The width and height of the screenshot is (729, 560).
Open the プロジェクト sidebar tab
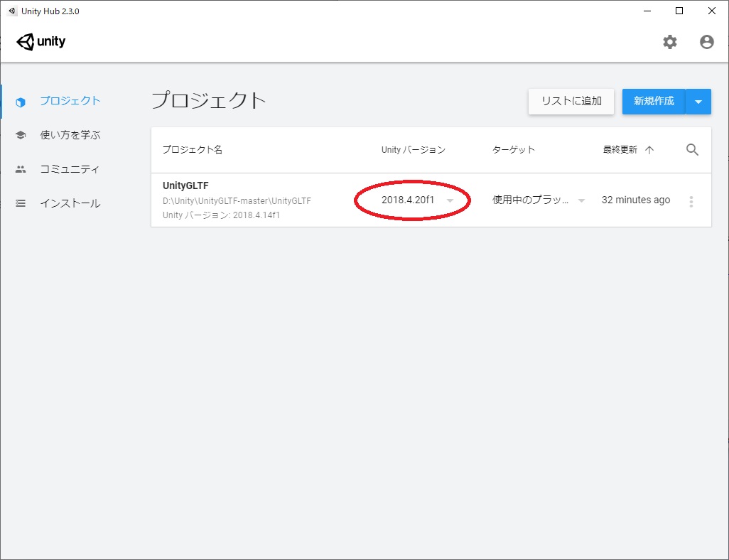click(x=70, y=101)
